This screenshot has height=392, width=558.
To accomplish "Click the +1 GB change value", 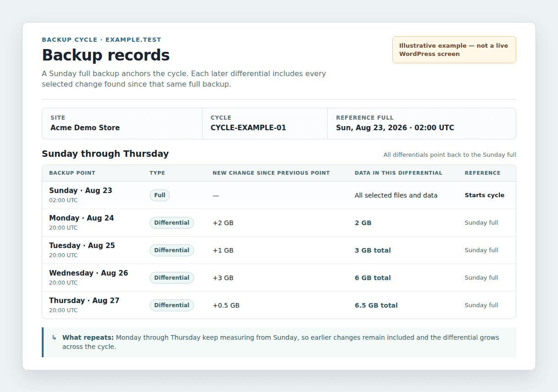I will [223, 250].
